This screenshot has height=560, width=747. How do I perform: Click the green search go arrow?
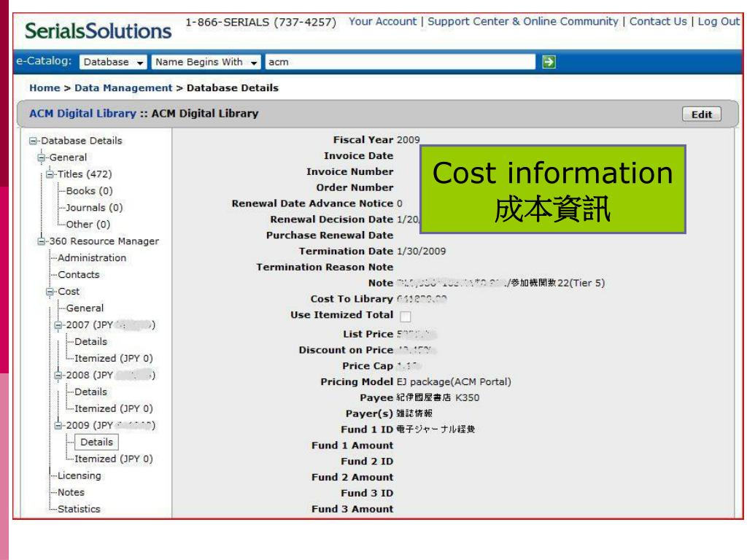click(x=549, y=62)
